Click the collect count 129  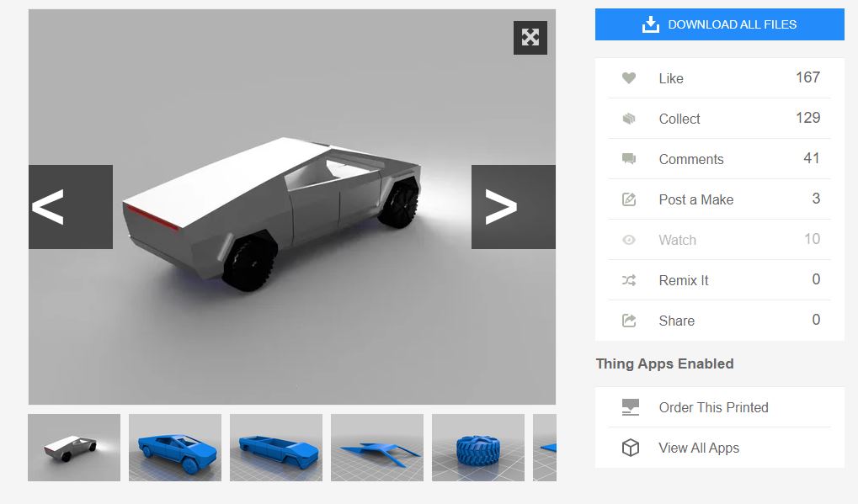807,118
